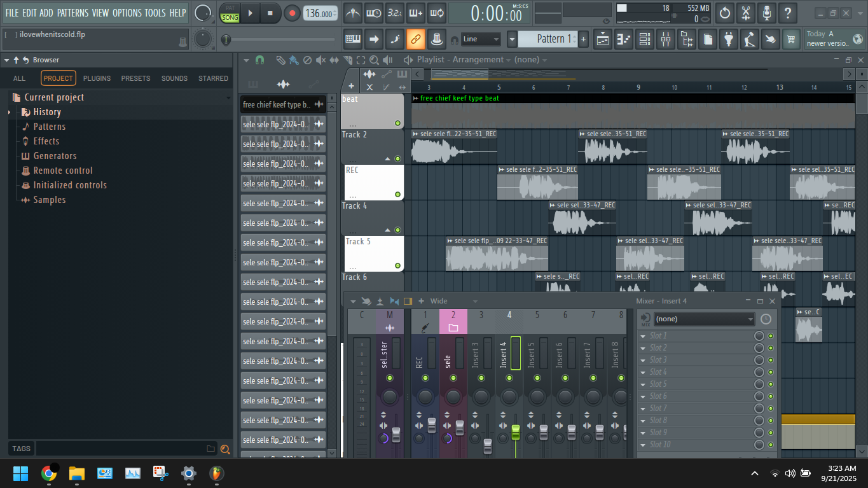The height and width of the screenshot is (488, 868).
Task: Open the PATTERNS menu
Action: tap(72, 13)
